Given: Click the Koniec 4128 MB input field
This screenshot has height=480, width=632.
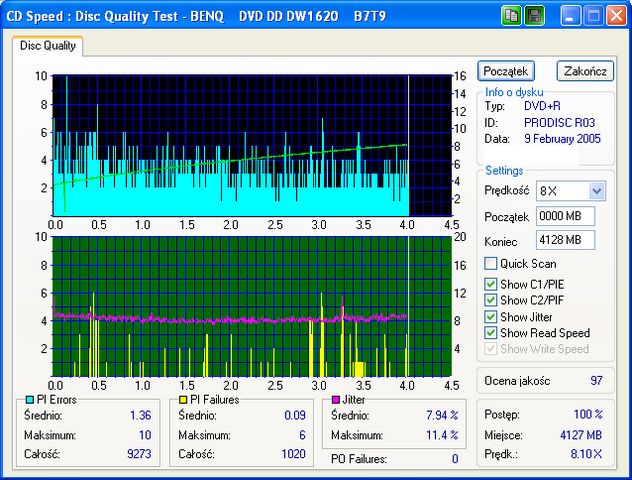Looking at the screenshot, I should [565, 240].
